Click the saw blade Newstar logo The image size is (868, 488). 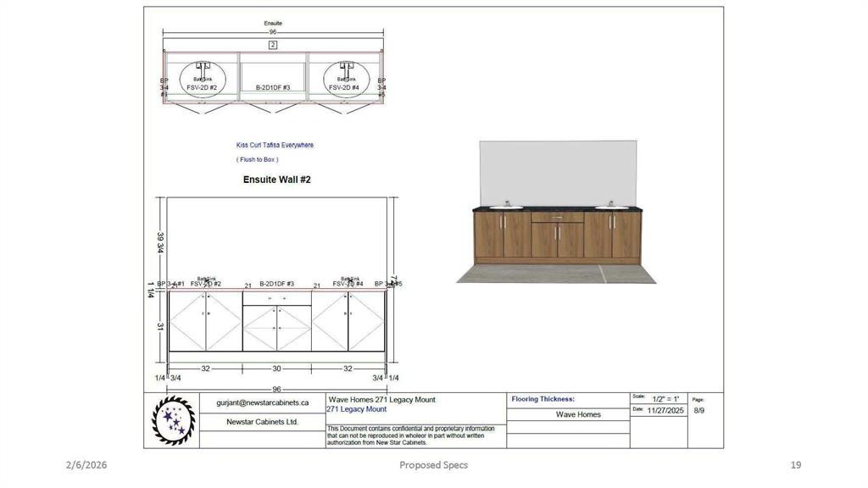click(173, 420)
